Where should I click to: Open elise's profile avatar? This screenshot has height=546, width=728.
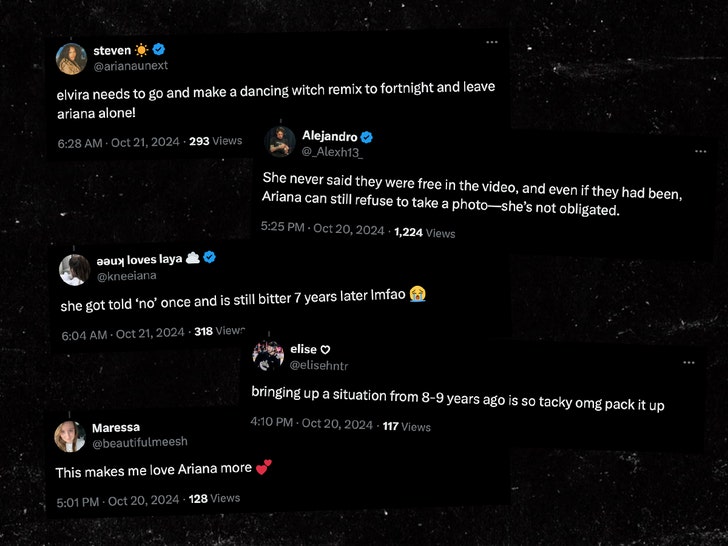click(268, 355)
